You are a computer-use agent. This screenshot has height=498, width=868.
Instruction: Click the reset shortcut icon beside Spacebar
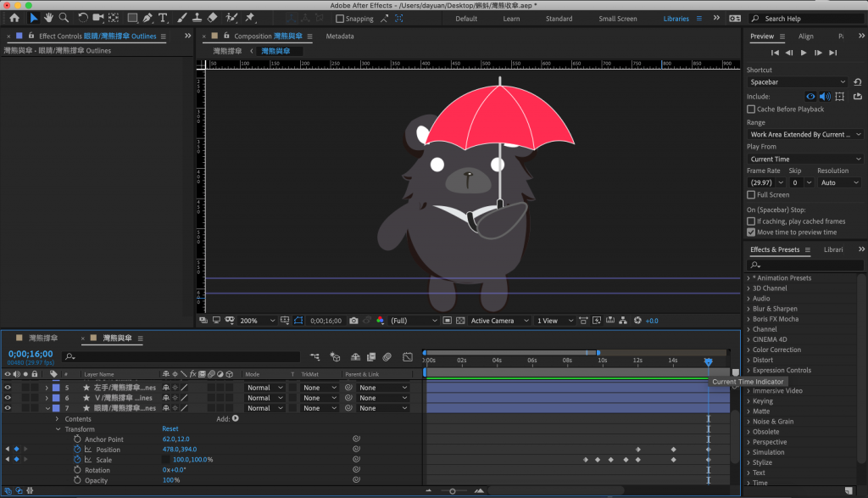point(858,82)
